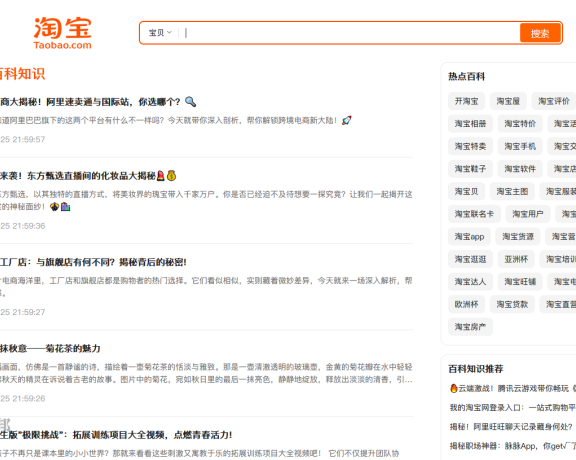Image resolution: width=576 pixels, height=460 pixels.
Task: Select the 亚洲杯 hot tag
Action: pyautogui.click(x=516, y=259)
